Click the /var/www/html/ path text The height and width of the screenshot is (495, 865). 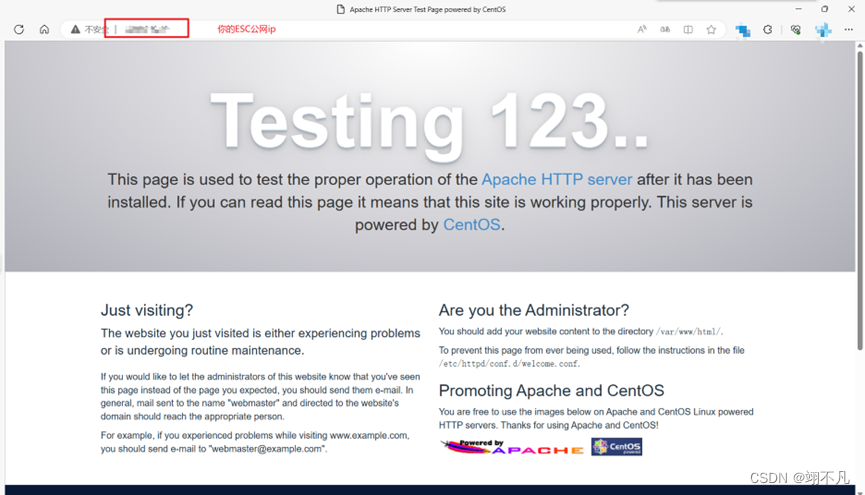[x=688, y=332]
